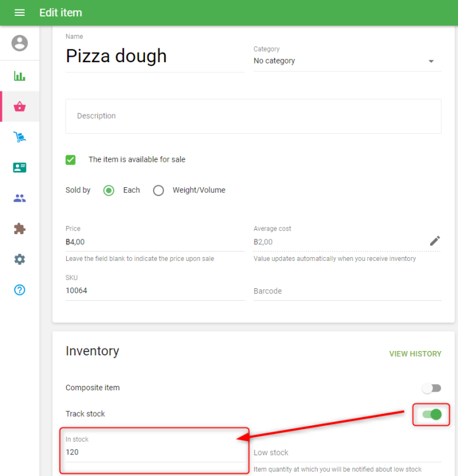
Task: Uncheck 'The item is available for sale'
Action: (x=71, y=160)
